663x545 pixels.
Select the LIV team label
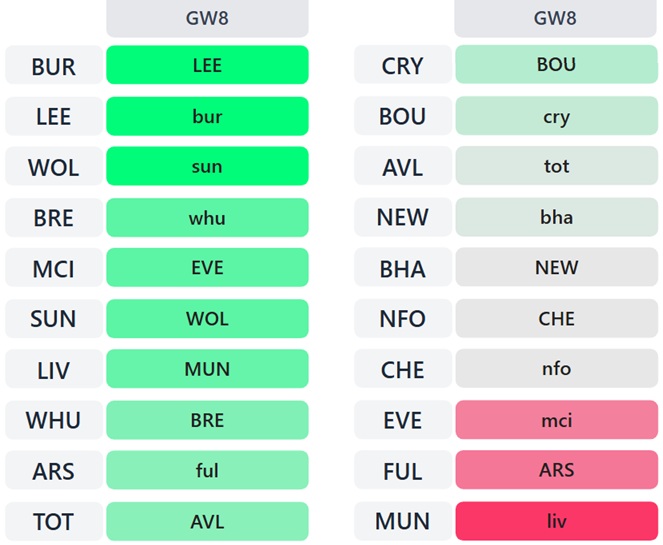point(53,370)
